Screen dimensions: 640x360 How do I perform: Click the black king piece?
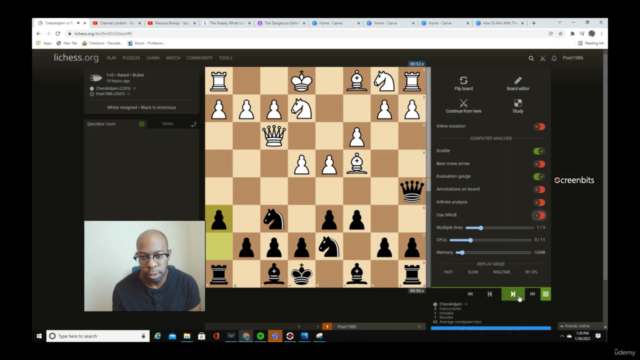coord(301,274)
